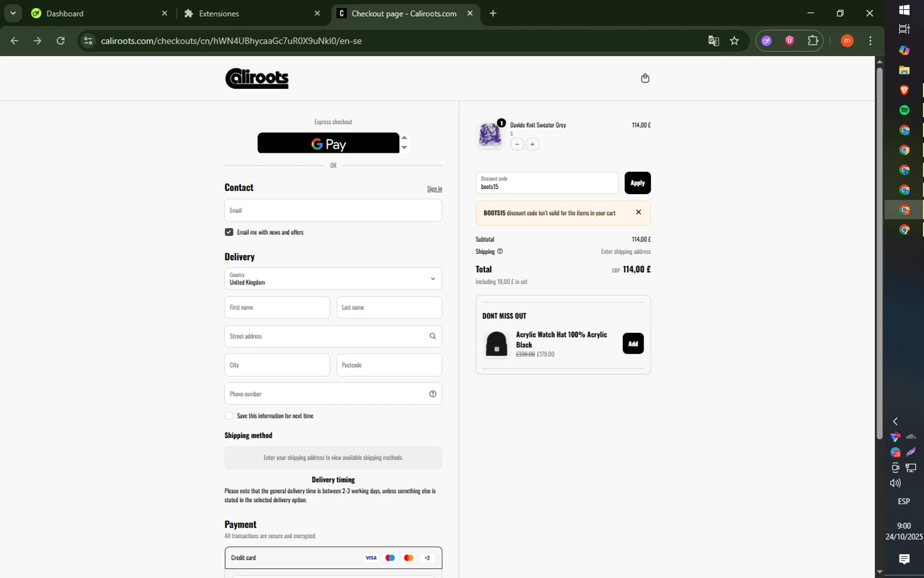
Task: Click the Discount code field
Action: tap(547, 183)
